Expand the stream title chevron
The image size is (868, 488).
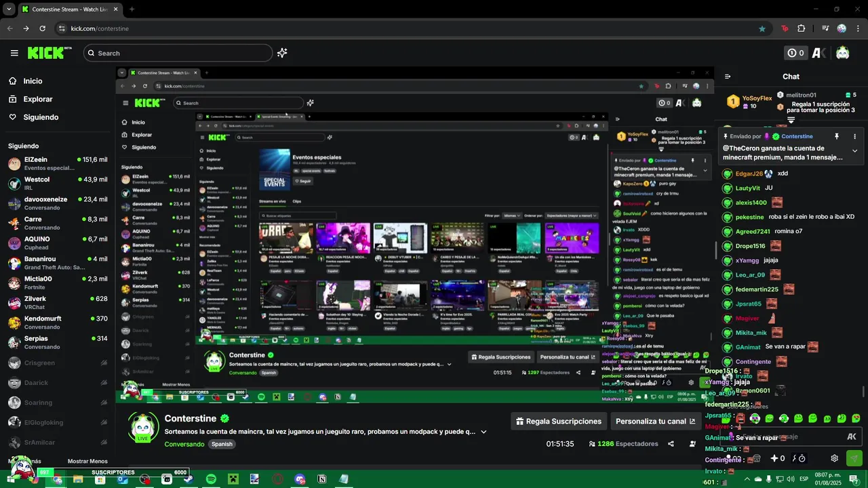(x=484, y=432)
